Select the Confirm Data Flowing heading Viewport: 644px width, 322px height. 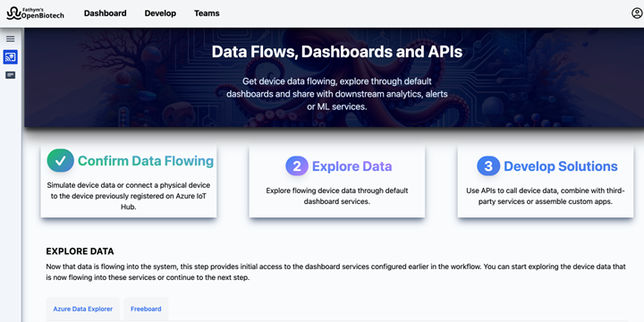[146, 161]
